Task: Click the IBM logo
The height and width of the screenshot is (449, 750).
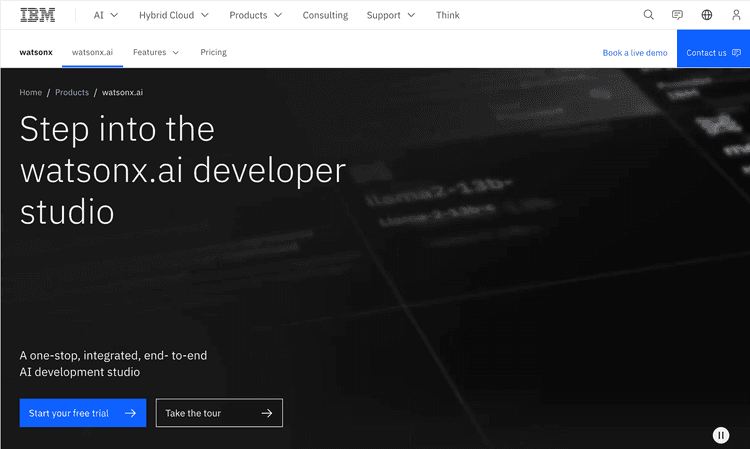Action: [x=38, y=15]
